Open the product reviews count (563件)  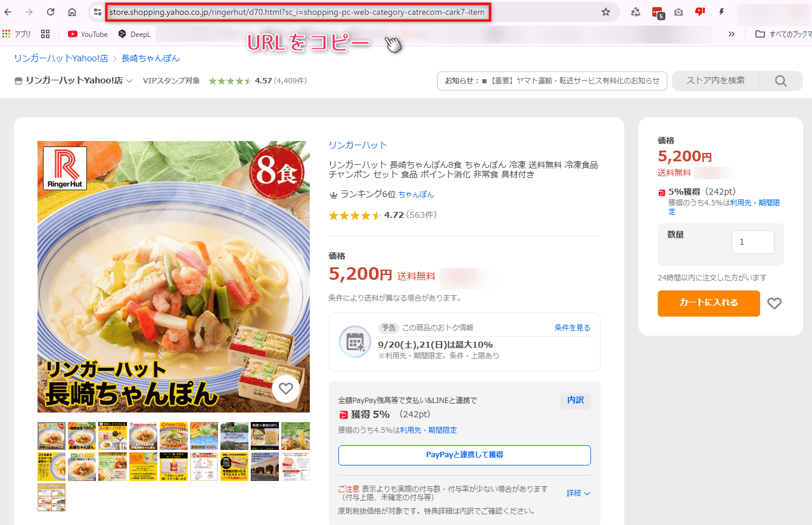point(422,215)
